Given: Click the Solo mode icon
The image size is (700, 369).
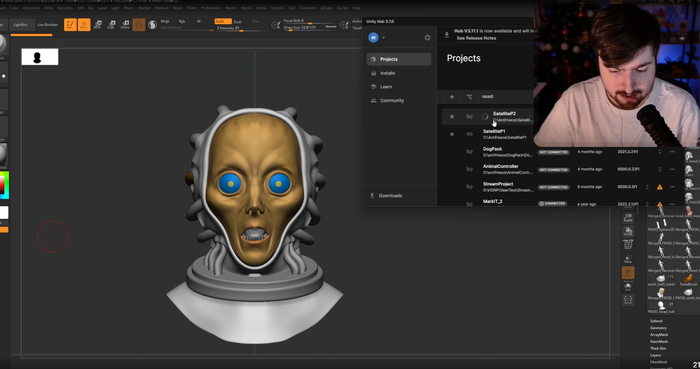Looking at the screenshot, I should pyautogui.click(x=628, y=286).
